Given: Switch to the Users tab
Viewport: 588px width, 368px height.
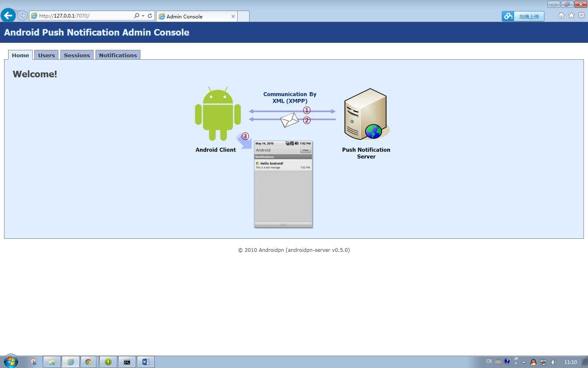Looking at the screenshot, I should [x=47, y=55].
